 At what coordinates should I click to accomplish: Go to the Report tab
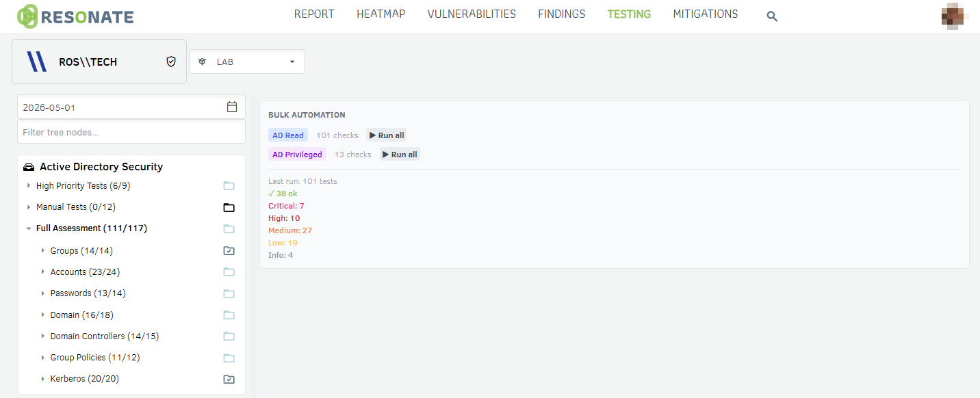coord(314,14)
